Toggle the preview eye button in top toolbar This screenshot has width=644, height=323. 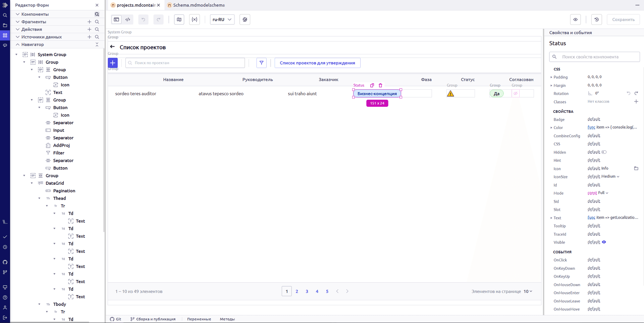click(575, 19)
